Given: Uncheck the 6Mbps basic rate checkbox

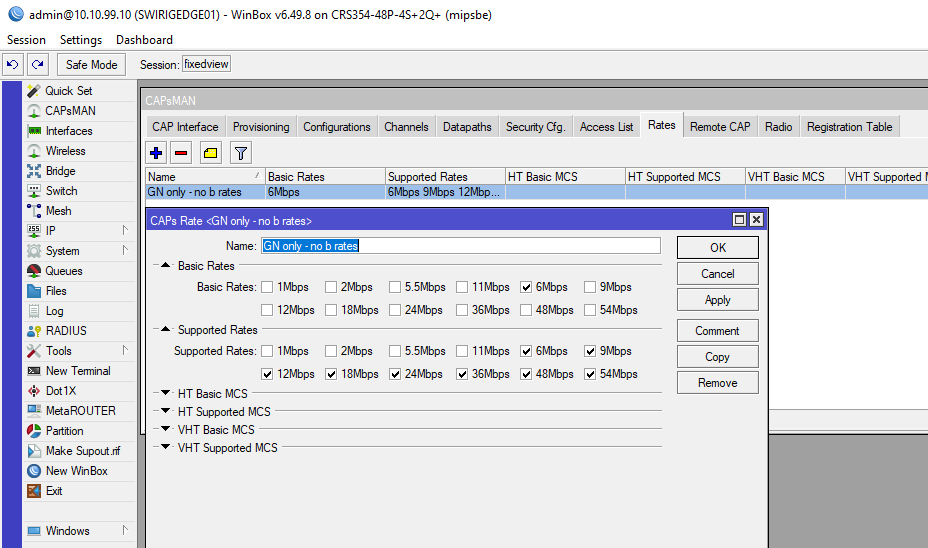Looking at the screenshot, I should point(526,287).
